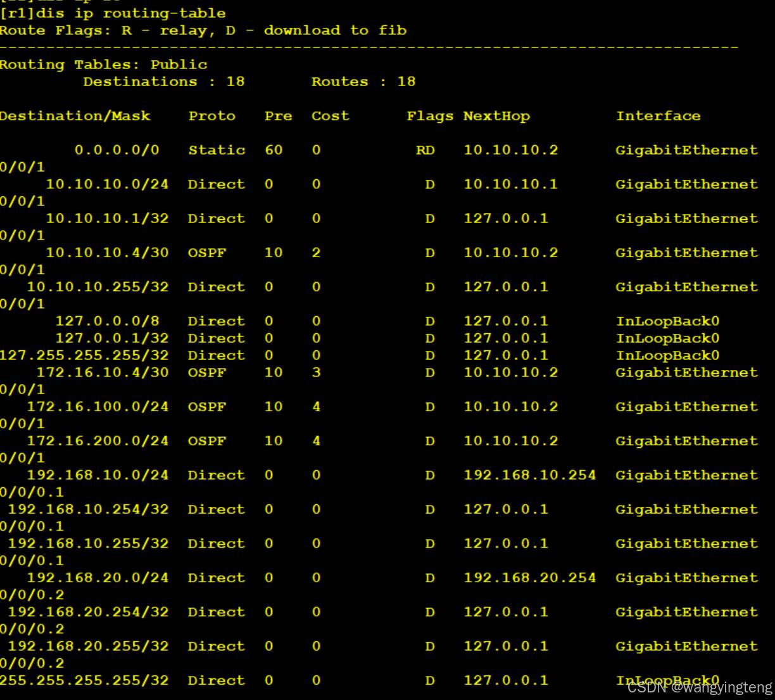Click cost 2 in the 10.10.10.4/30 row
Viewport: 775px width, 700px height.
[316, 252]
